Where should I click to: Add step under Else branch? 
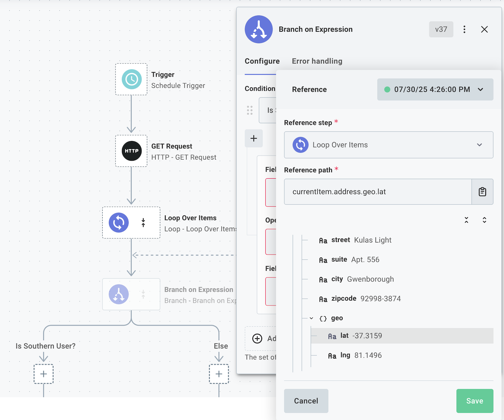click(x=219, y=374)
